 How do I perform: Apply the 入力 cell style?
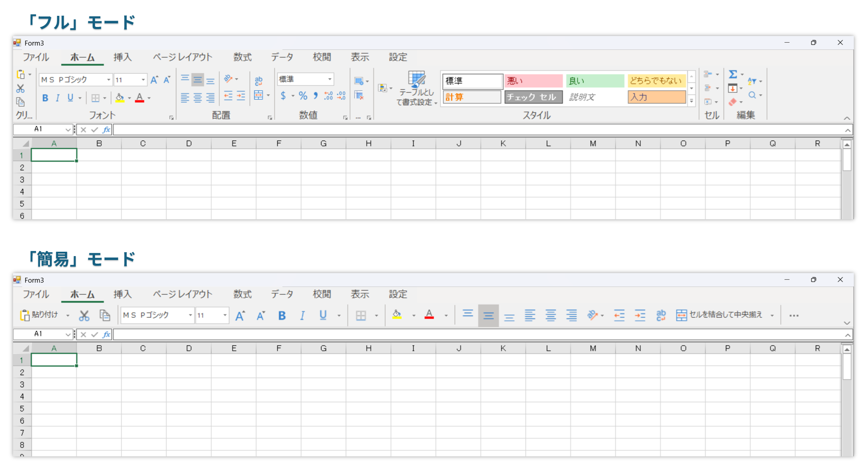point(657,97)
